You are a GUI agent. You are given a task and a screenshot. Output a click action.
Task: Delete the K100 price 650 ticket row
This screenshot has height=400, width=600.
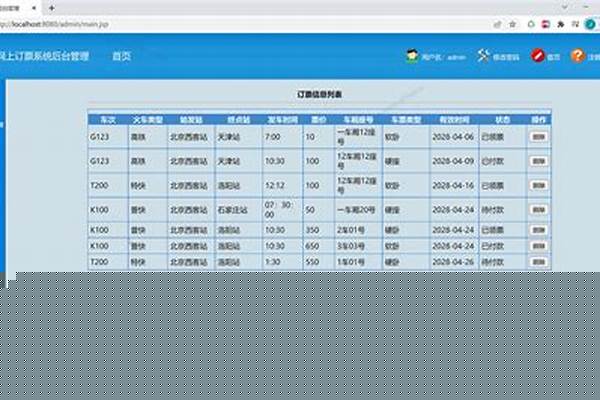(x=539, y=246)
